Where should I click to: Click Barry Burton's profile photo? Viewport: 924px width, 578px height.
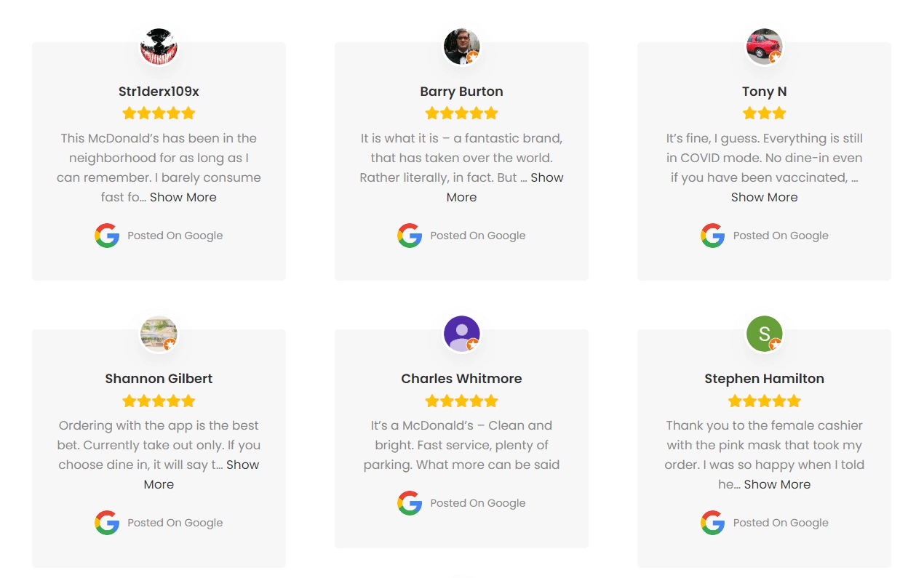tap(461, 47)
